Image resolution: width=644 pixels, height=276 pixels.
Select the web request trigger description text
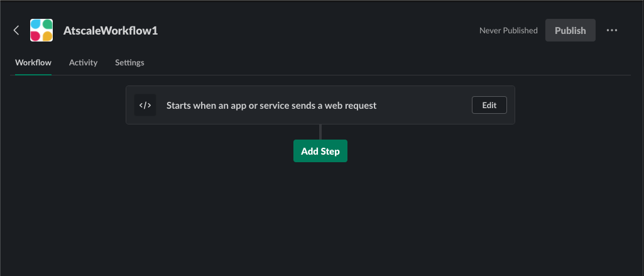click(271, 106)
